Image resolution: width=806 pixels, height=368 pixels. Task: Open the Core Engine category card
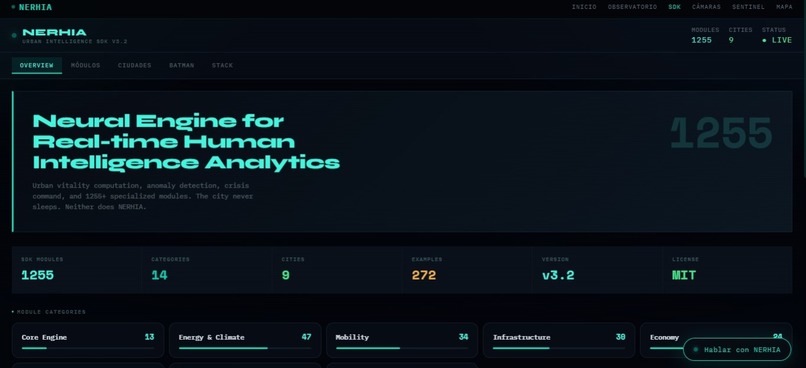pyautogui.click(x=88, y=340)
